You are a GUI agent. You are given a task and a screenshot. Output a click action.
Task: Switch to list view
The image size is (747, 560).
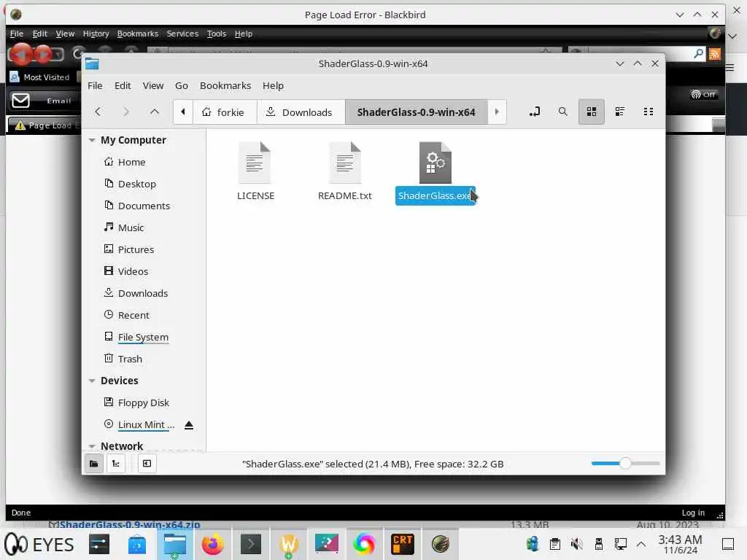(x=620, y=112)
